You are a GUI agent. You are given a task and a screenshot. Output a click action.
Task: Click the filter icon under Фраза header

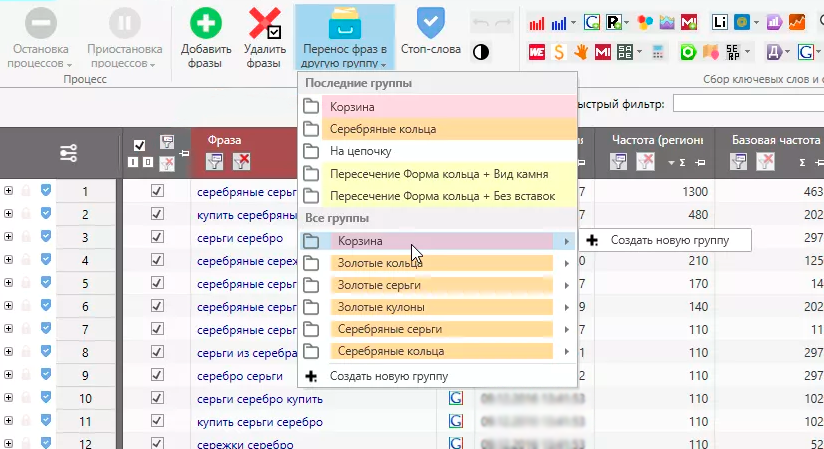[x=214, y=161]
